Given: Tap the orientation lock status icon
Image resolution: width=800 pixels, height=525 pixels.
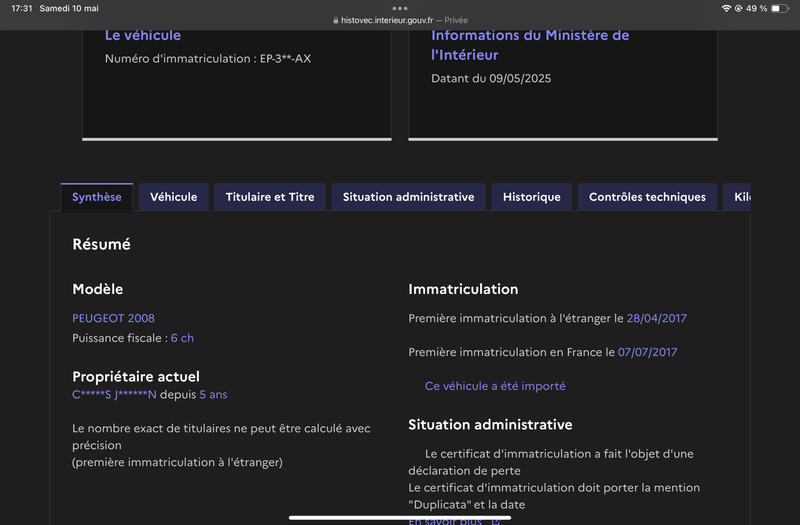Looking at the screenshot, I should tap(738, 8).
